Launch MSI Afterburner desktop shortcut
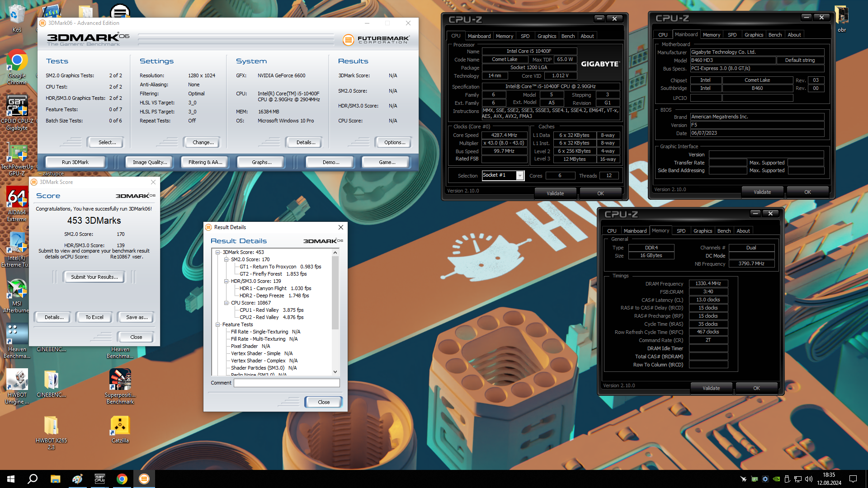 [x=17, y=296]
